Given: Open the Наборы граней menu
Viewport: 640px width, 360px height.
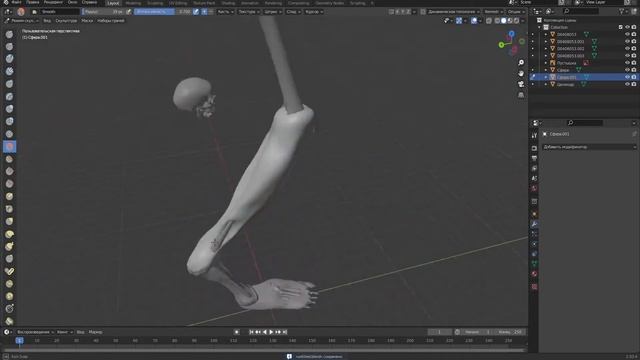Looking at the screenshot, I should coord(111,20).
